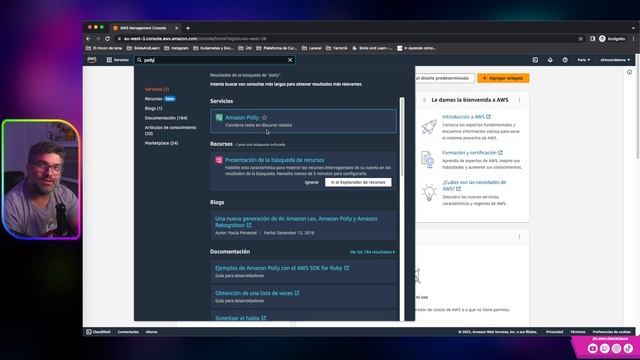The image size is (640, 360).
Task: Bookmark page with the star icon
Action: pyautogui.click(x=580, y=39)
